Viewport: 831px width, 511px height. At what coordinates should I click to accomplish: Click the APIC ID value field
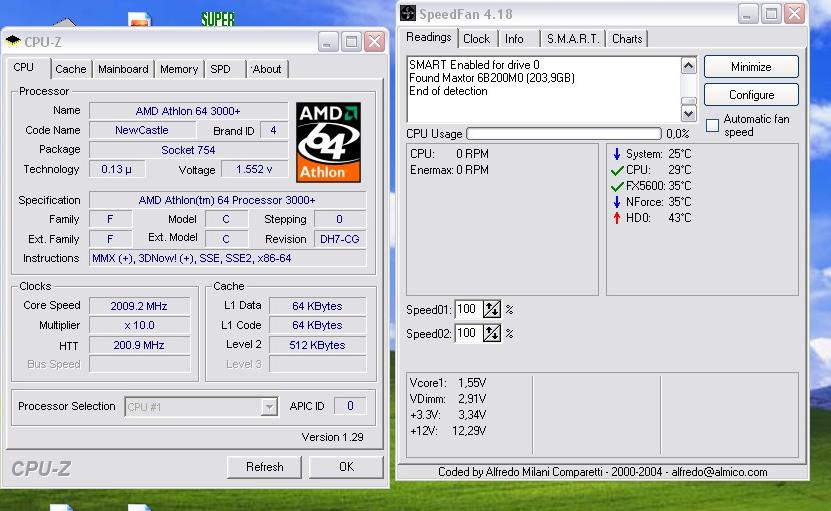[x=350, y=406]
